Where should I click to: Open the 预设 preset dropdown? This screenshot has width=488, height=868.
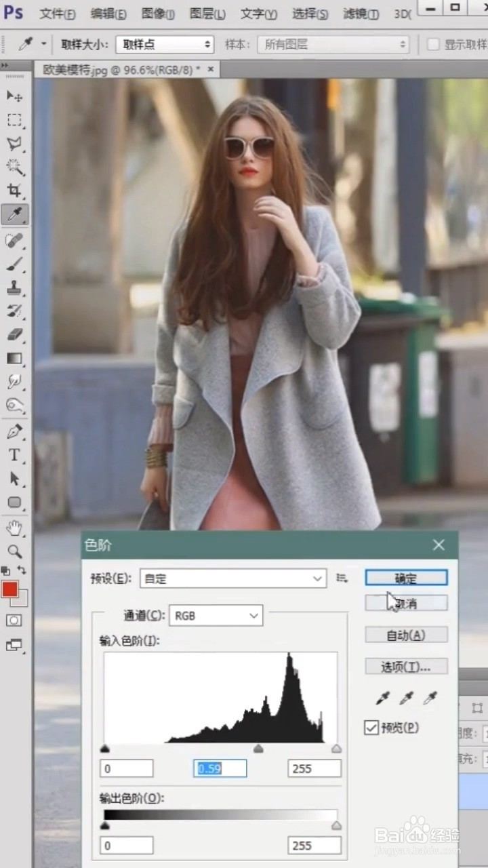(233, 578)
